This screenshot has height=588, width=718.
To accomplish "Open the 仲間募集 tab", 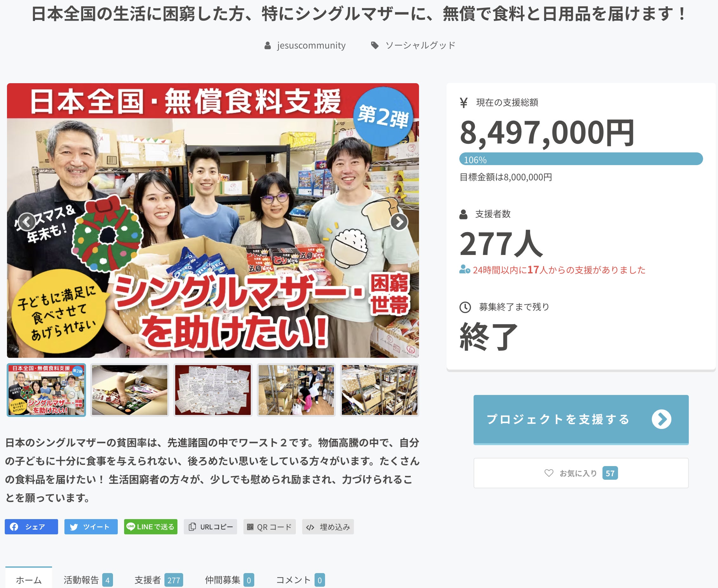I will [229, 580].
